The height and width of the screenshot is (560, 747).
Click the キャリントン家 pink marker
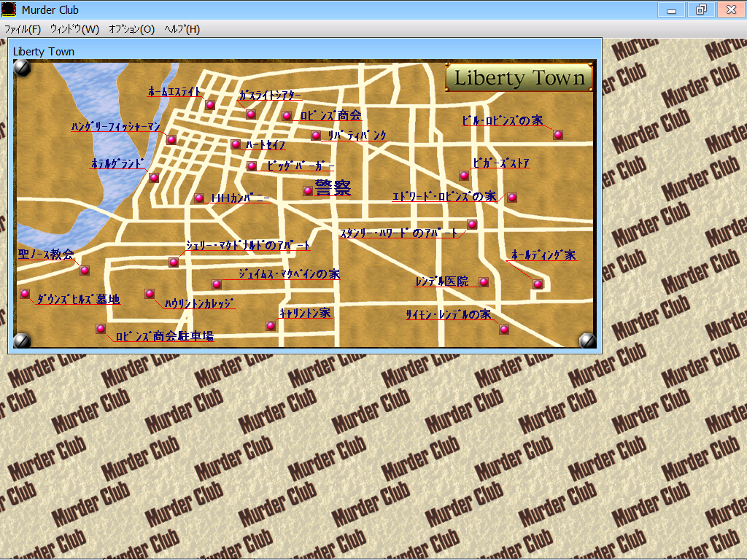271,326
